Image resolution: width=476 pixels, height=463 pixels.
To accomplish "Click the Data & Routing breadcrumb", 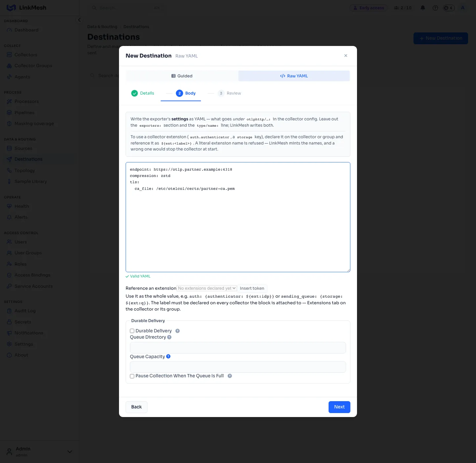I will pos(102,27).
